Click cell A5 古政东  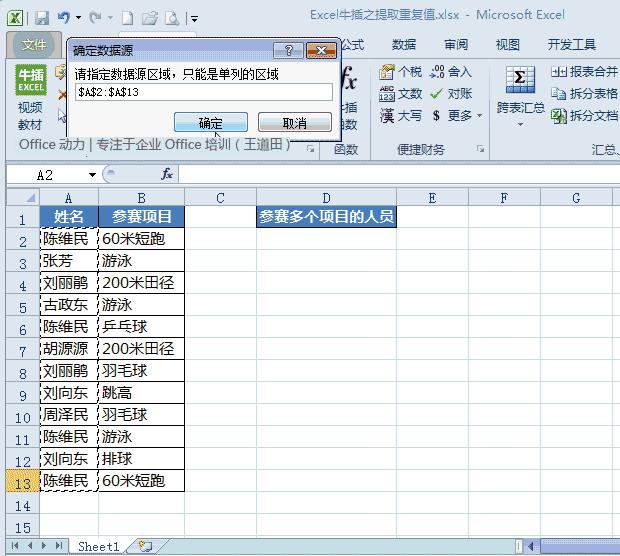pos(69,304)
